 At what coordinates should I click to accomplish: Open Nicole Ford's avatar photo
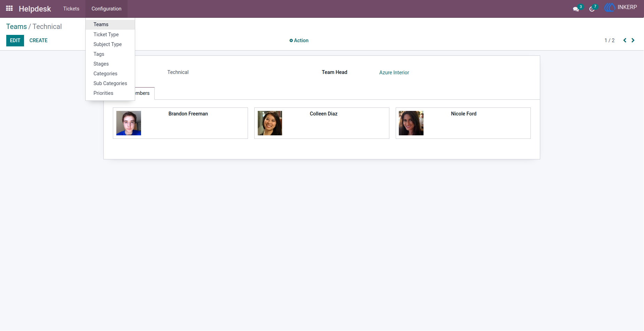coord(411,123)
